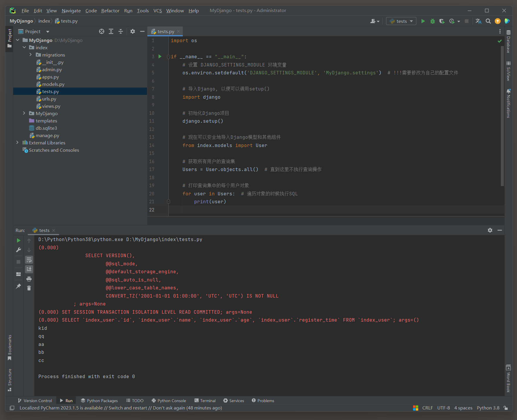
Task: Open the Problems tab
Action: [263, 400]
